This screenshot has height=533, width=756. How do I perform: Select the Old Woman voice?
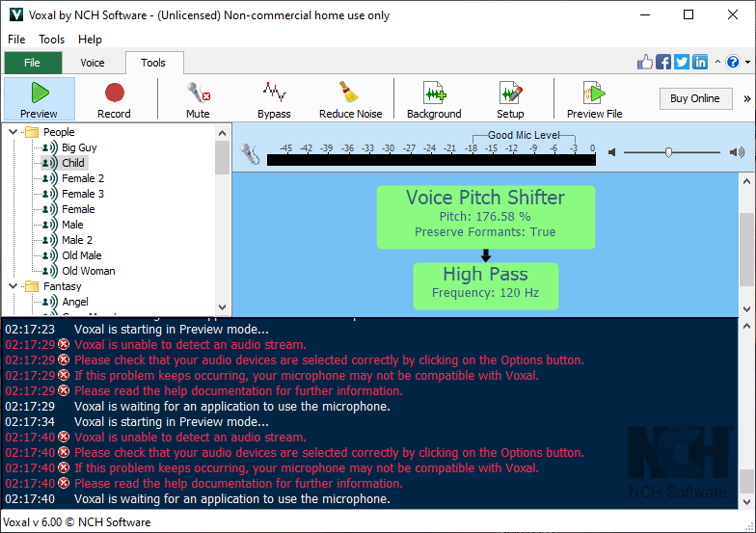[89, 271]
